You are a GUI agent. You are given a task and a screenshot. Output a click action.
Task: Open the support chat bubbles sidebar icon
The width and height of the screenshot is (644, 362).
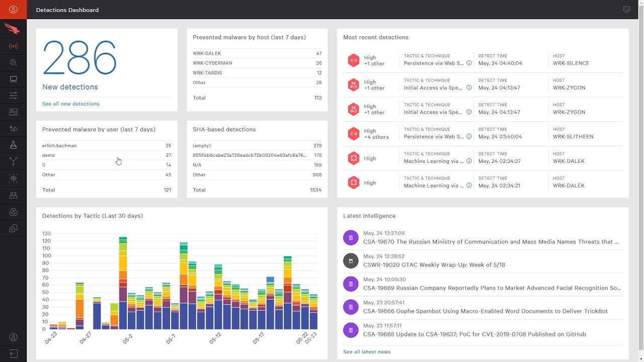[13, 229]
